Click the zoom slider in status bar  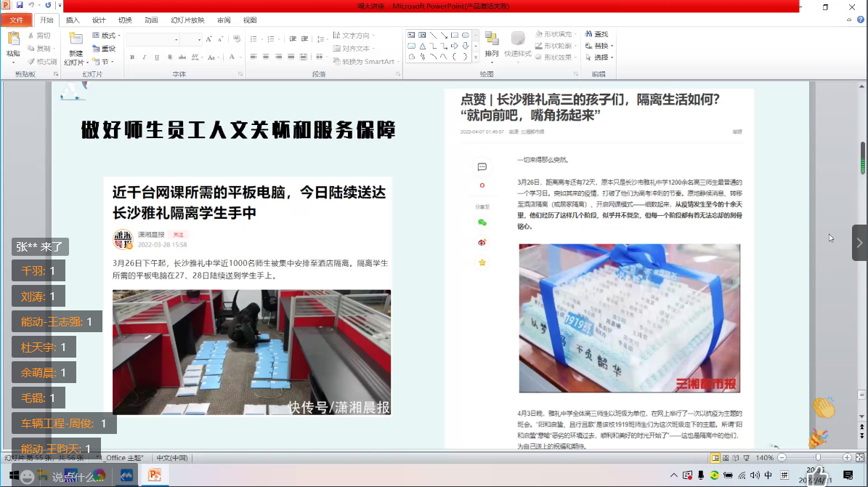point(818,458)
